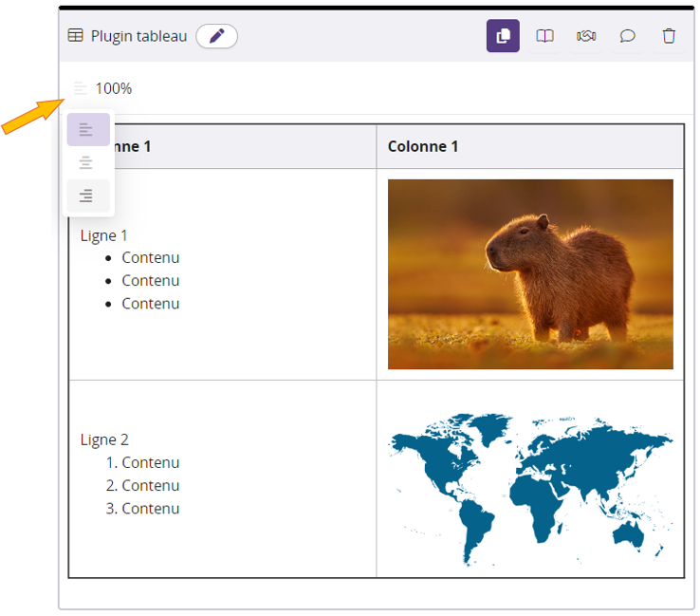Click the Ligne 2 text

tap(104, 439)
